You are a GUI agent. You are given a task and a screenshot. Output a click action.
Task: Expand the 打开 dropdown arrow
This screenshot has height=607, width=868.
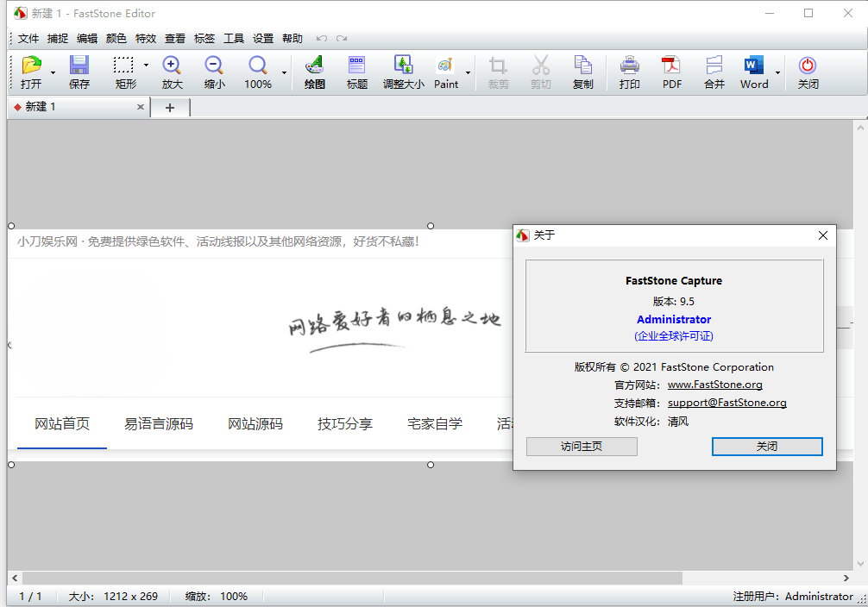coord(53,72)
